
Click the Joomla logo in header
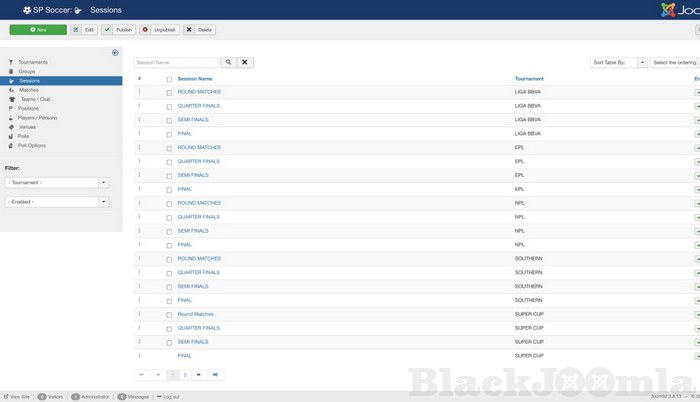tap(682, 10)
